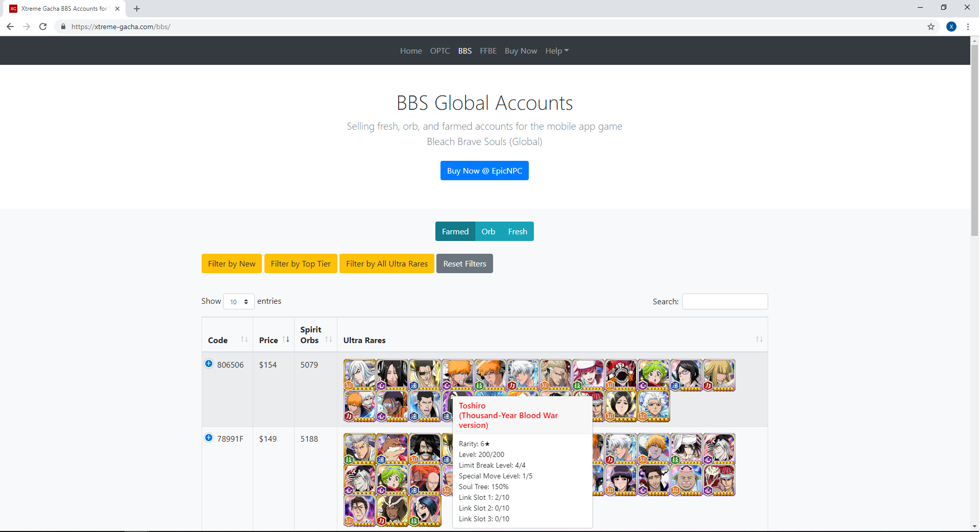980x532 pixels.
Task: Click the white long-haired Ukitake icon in account 806506
Action: coord(360,375)
